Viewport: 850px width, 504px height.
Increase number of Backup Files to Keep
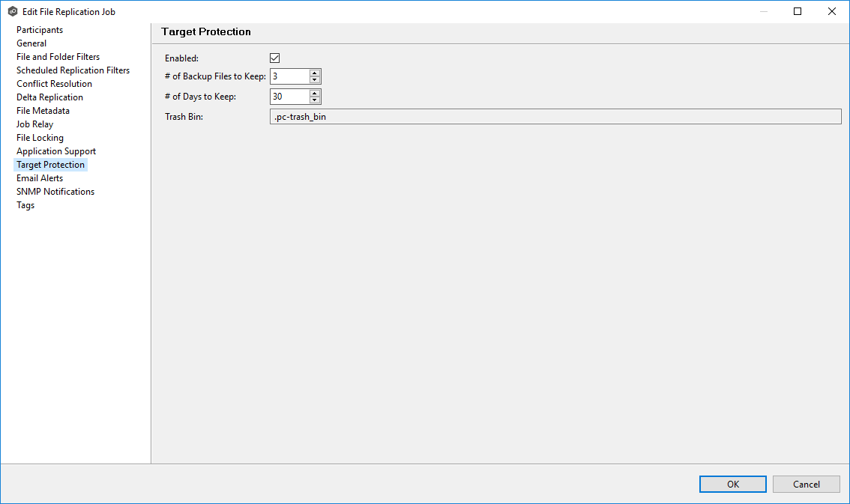pos(315,73)
